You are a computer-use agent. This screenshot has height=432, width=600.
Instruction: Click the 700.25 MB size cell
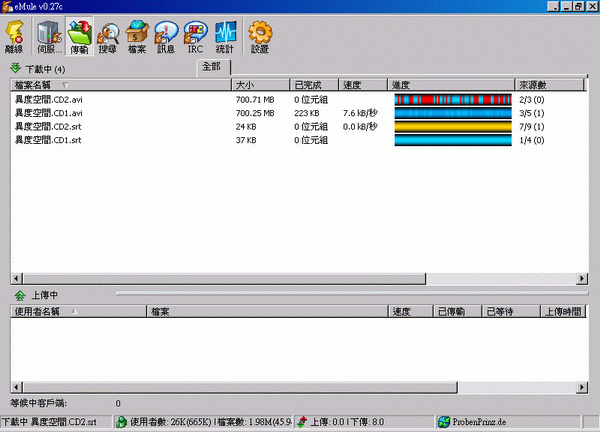pos(255,113)
